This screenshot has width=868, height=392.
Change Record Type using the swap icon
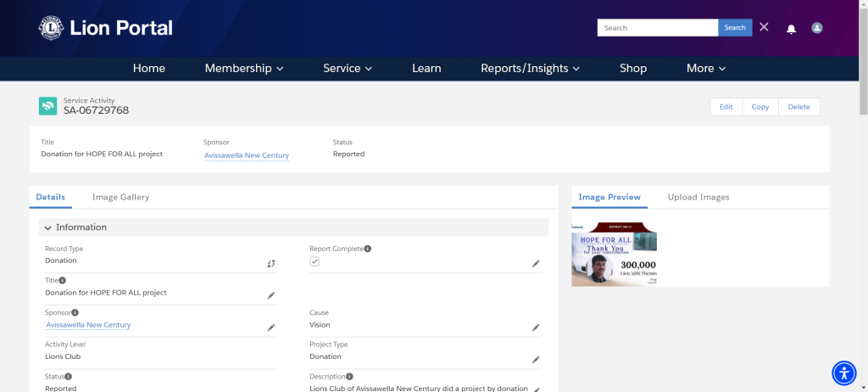pyautogui.click(x=270, y=263)
